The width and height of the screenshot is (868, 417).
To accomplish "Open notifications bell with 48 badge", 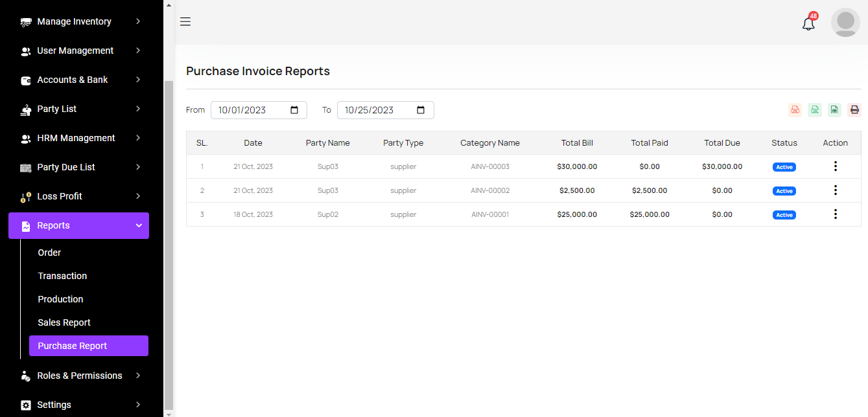I will click(808, 24).
